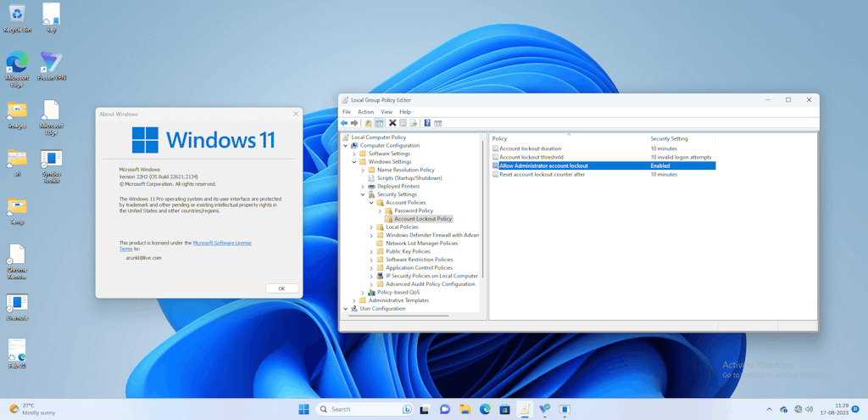Screen dimensions: 868x420
Task: Click the Bing icon in taskbar search
Action: click(x=407, y=409)
